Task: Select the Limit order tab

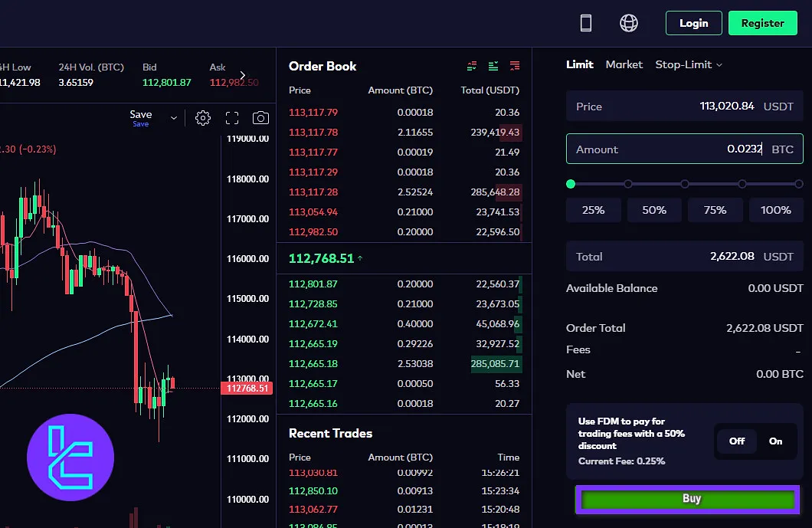Action: tap(579, 64)
